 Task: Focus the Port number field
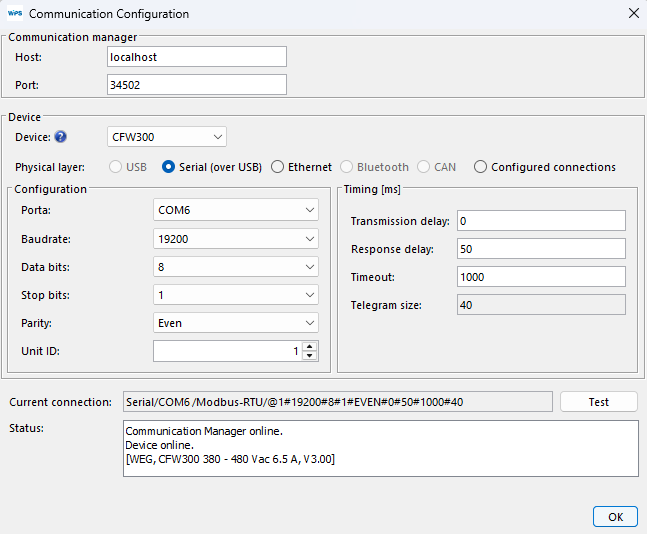(196, 85)
